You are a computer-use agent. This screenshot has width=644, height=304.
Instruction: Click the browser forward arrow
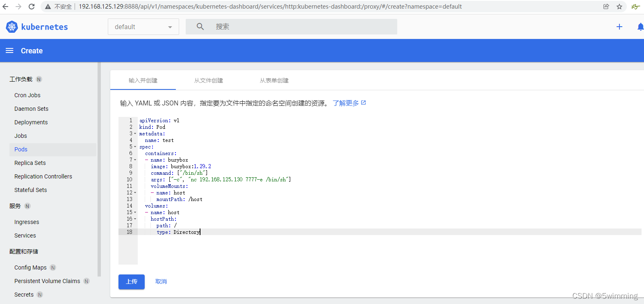[x=18, y=7]
